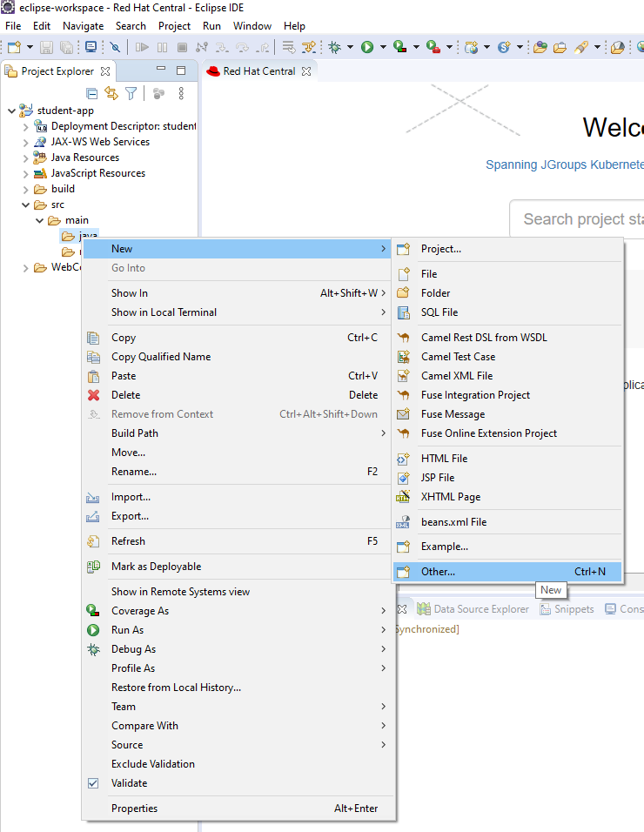Choose Camel XML File from submenu
Screen dimensions: 644x832
tap(507, 376)
